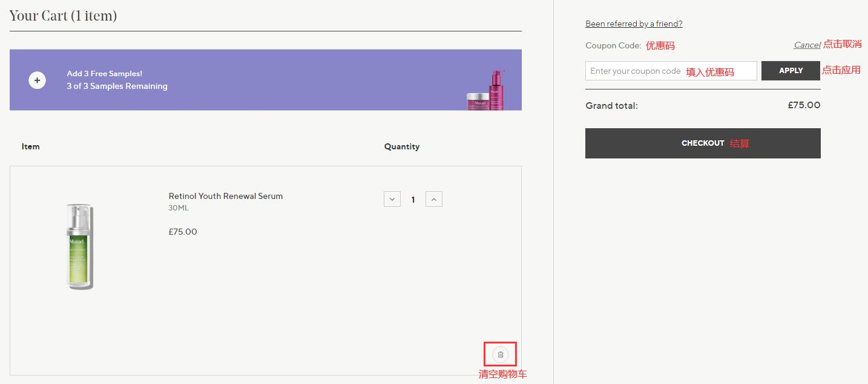Screen dimensions: 868x384
Task: Click the '3 of 3 Samples Remaining' text
Action: [x=117, y=86]
